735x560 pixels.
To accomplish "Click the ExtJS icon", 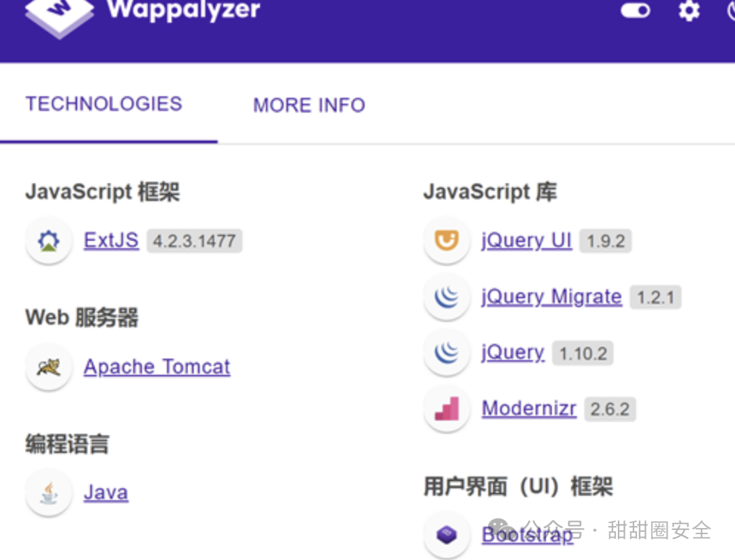I will pos(49,241).
